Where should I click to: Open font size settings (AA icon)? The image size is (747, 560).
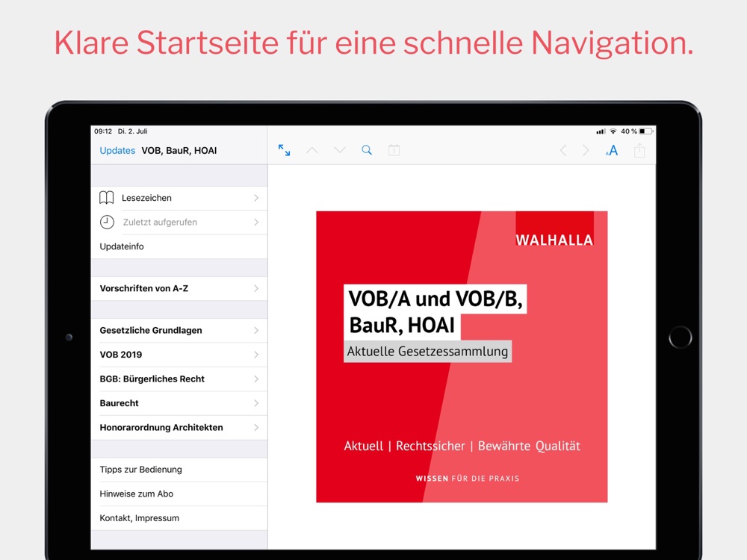[612, 151]
